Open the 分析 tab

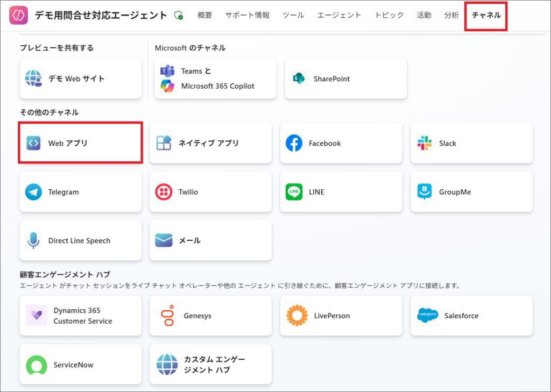click(451, 15)
